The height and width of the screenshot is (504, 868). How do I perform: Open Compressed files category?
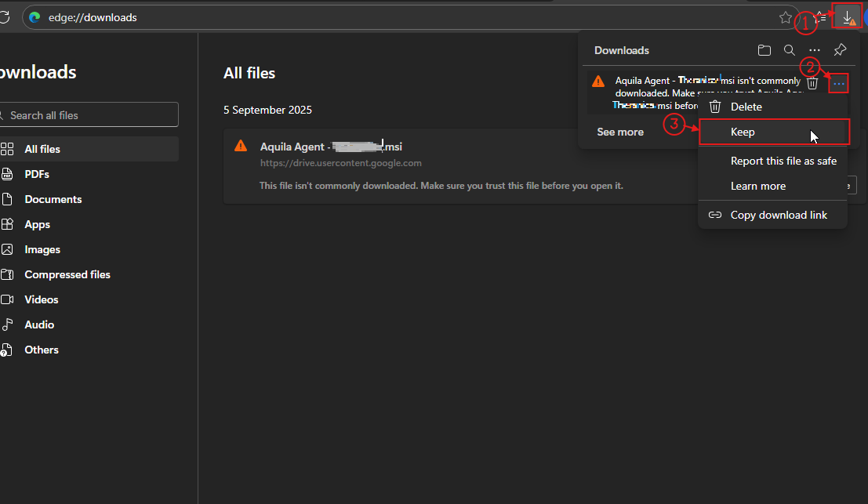tap(67, 274)
